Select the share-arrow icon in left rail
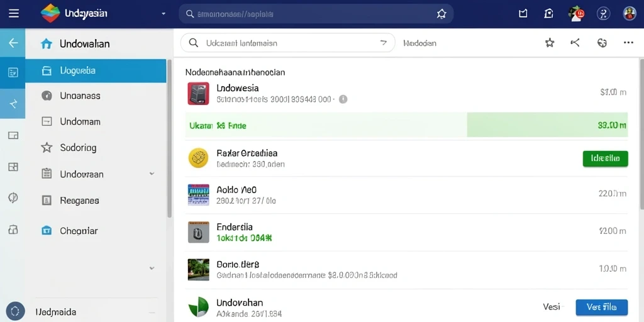644x322 pixels. coord(13,104)
